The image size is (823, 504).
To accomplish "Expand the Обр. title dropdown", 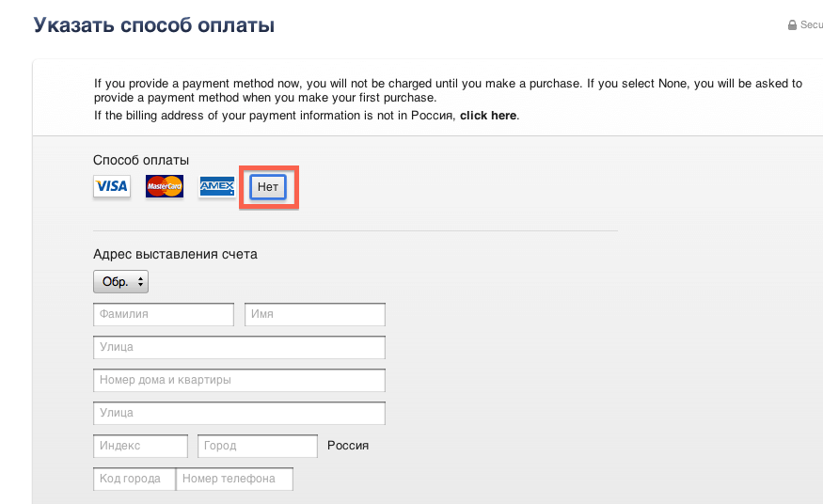I will (120, 282).
